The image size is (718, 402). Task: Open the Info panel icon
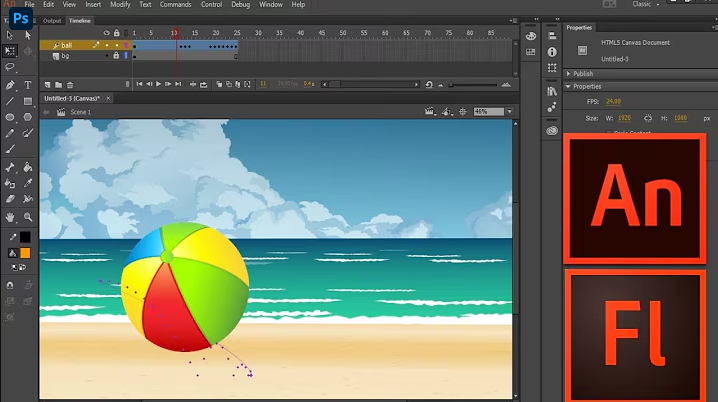click(x=552, y=52)
